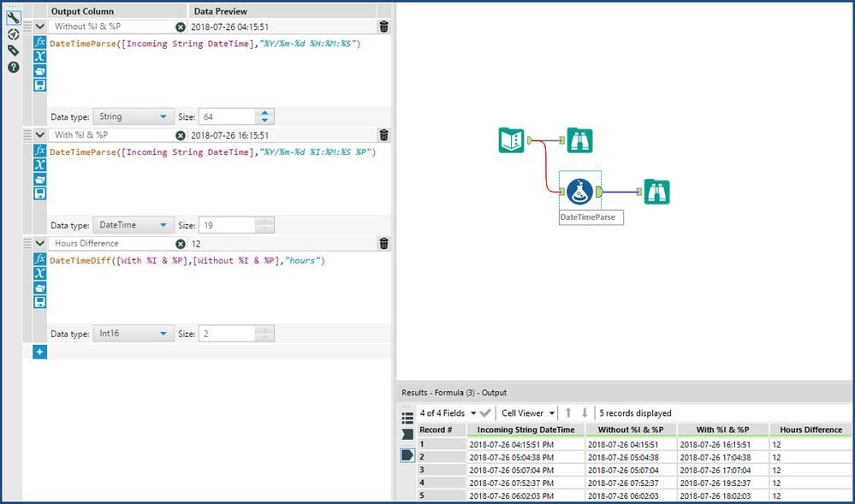The height and width of the screenshot is (504, 855).
Task: Open variables (X) list for first expression
Action: pyautogui.click(x=40, y=56)
